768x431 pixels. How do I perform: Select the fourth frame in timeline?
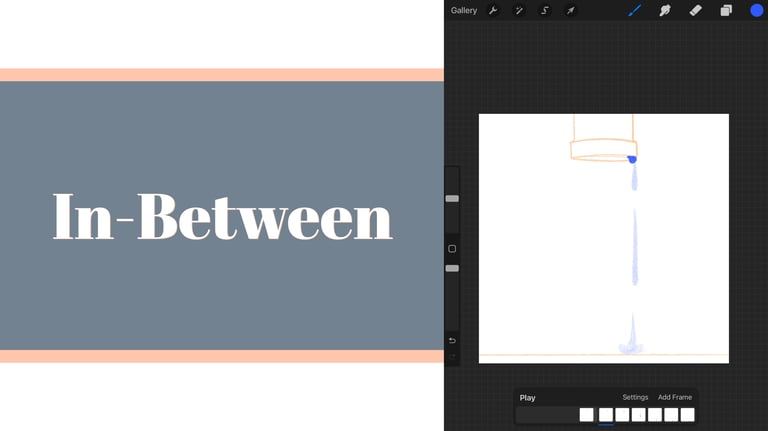(x=638, y=415)
